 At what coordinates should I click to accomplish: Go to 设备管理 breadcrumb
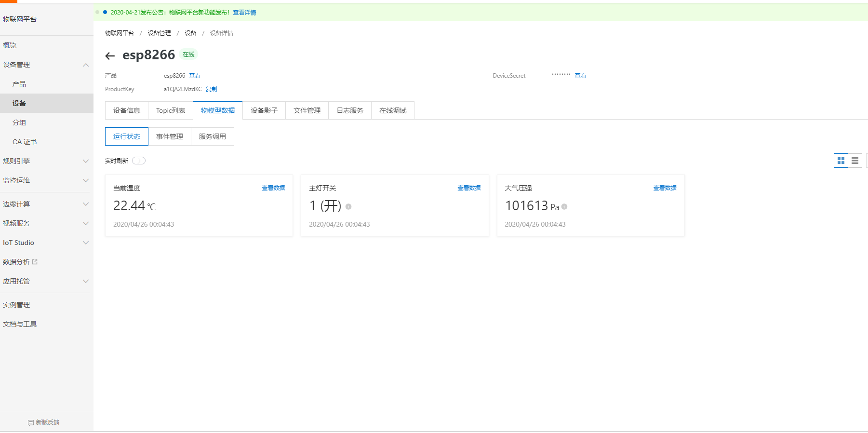(x=160, y=33)
